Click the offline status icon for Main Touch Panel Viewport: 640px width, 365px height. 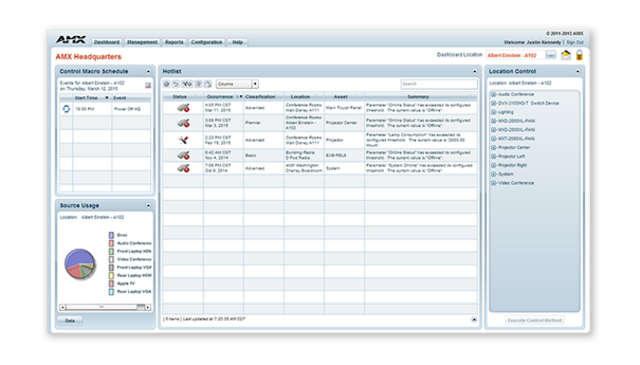(x=183, y=108)
